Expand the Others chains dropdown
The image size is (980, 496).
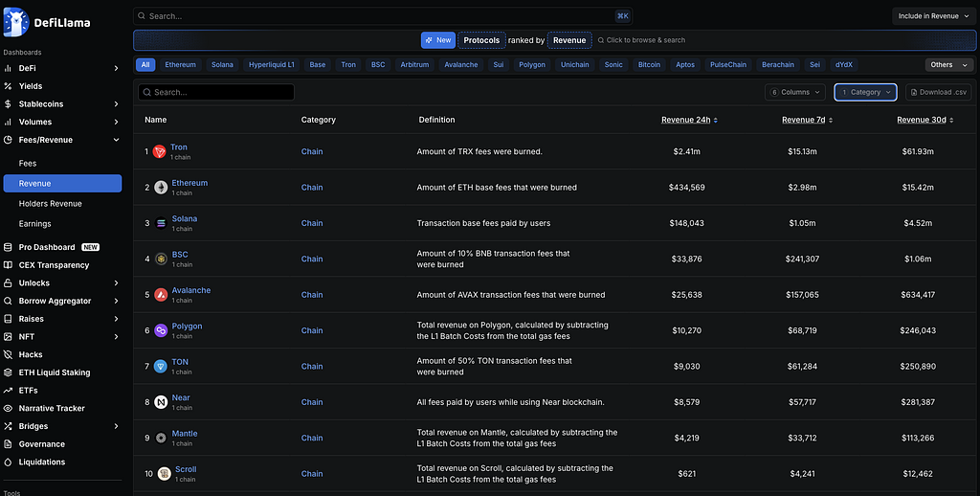(948, 65)
